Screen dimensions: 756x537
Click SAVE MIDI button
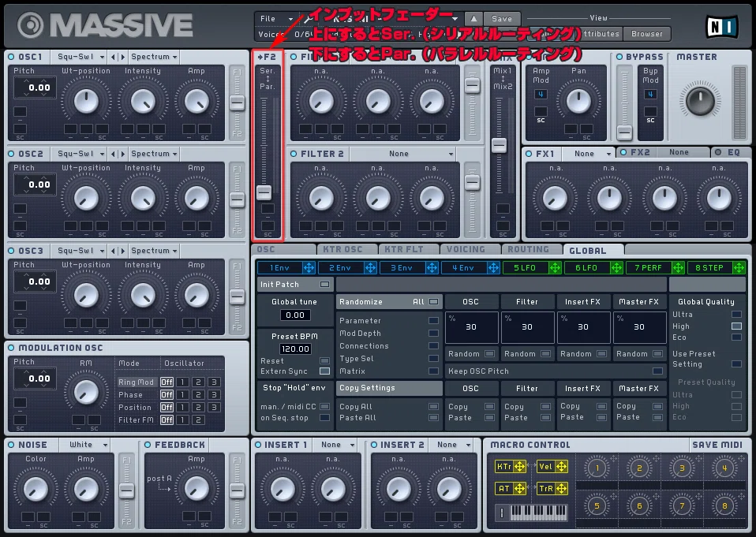click(x=717, y=445)
